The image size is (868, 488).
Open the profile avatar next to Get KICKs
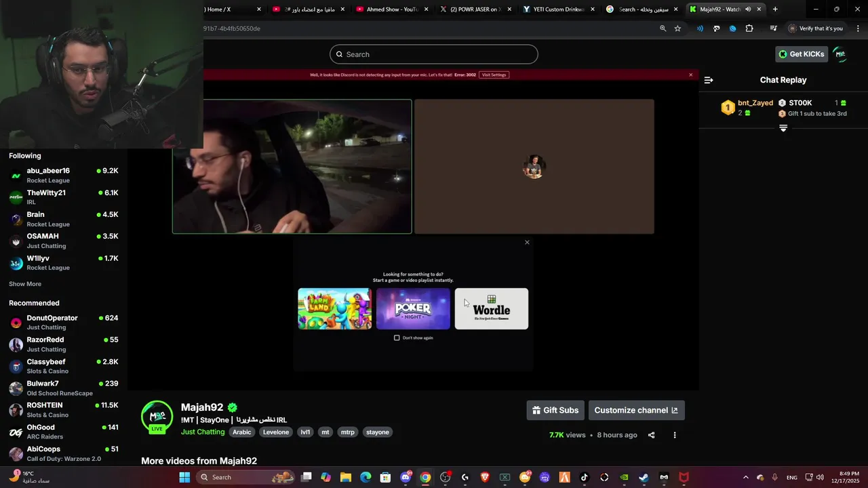pyautogui.click(x=840, y=54)
